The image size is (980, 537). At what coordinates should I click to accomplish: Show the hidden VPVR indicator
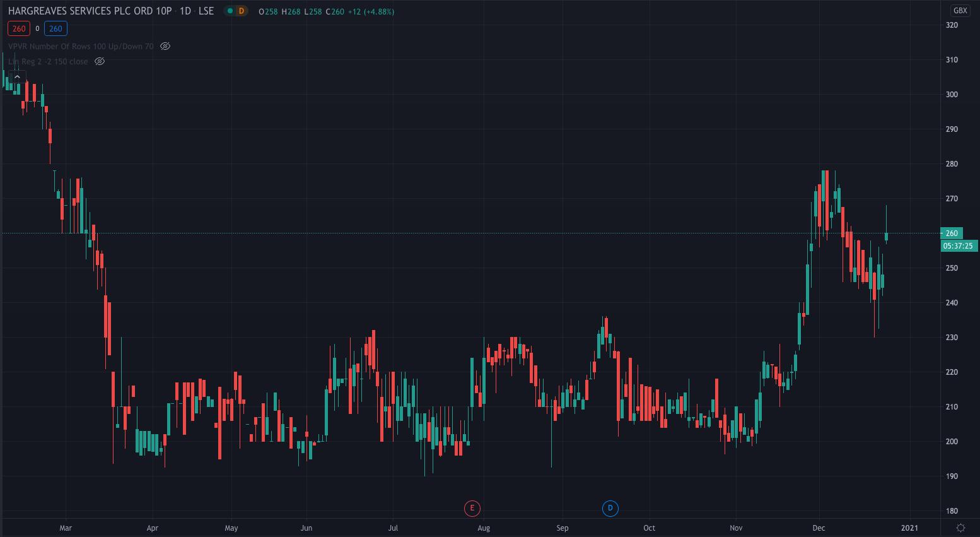165,46
